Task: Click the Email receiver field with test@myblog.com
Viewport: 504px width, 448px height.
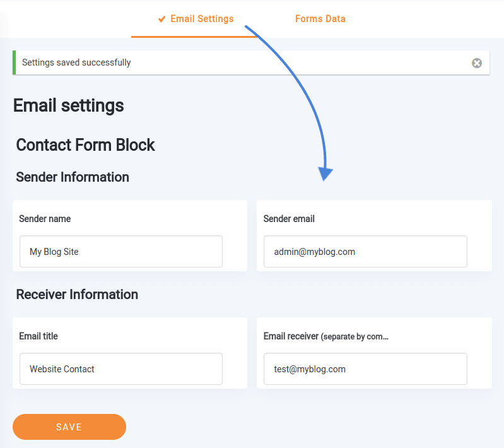Action: [x=365, y=369]
